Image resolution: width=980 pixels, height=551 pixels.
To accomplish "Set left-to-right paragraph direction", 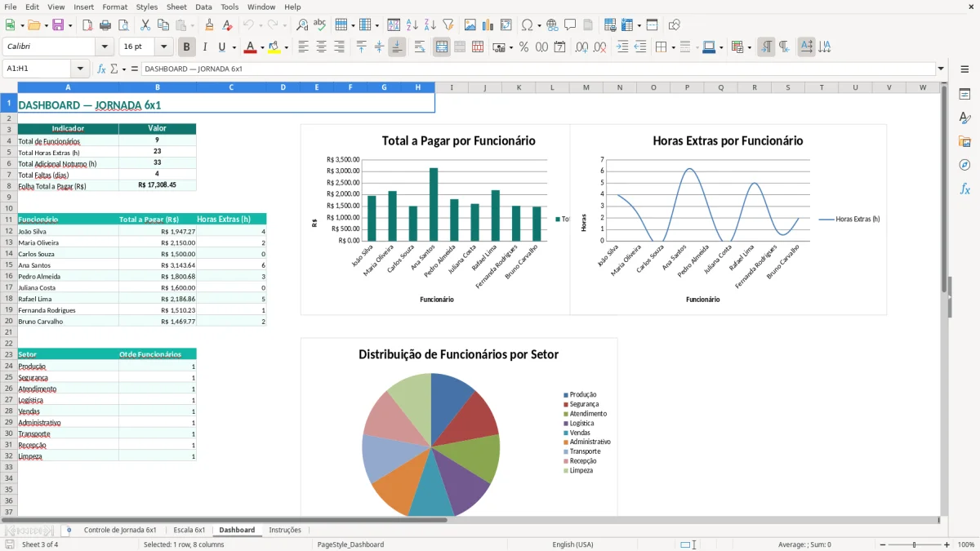I will point(766,47).
